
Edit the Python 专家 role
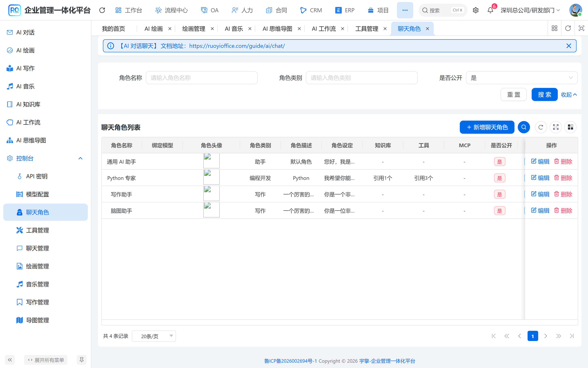pos(540,178)
